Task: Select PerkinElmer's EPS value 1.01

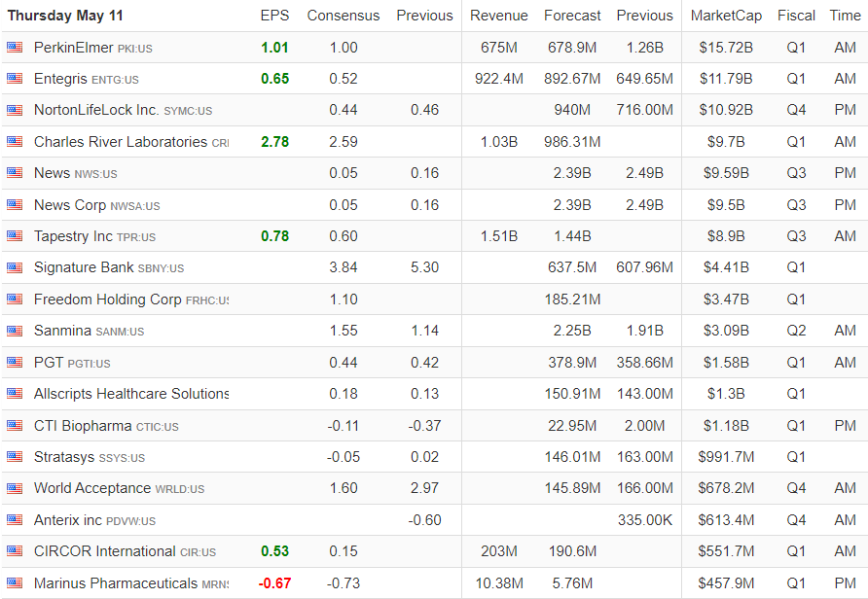Action: (274, 48)
